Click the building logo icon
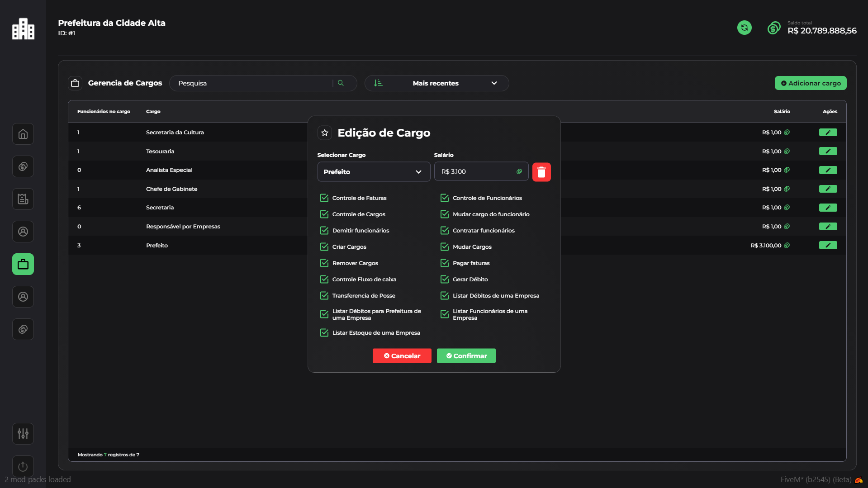 tap(23, 28)
